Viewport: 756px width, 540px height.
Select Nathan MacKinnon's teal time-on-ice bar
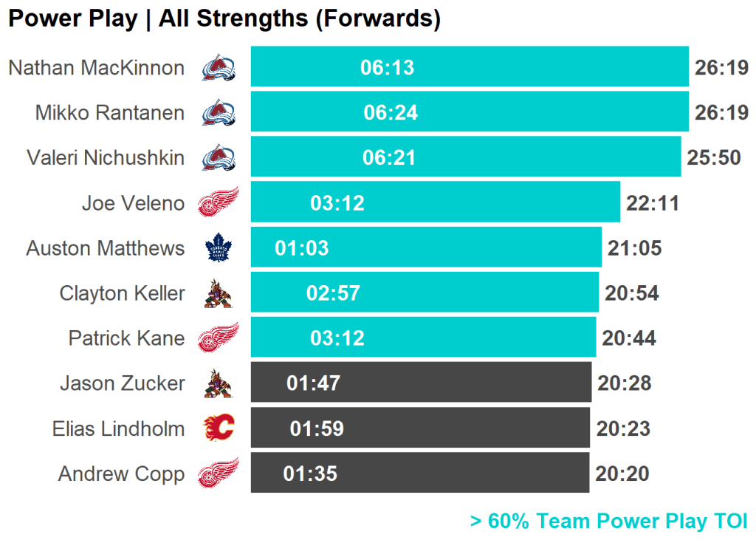(470, 67)
